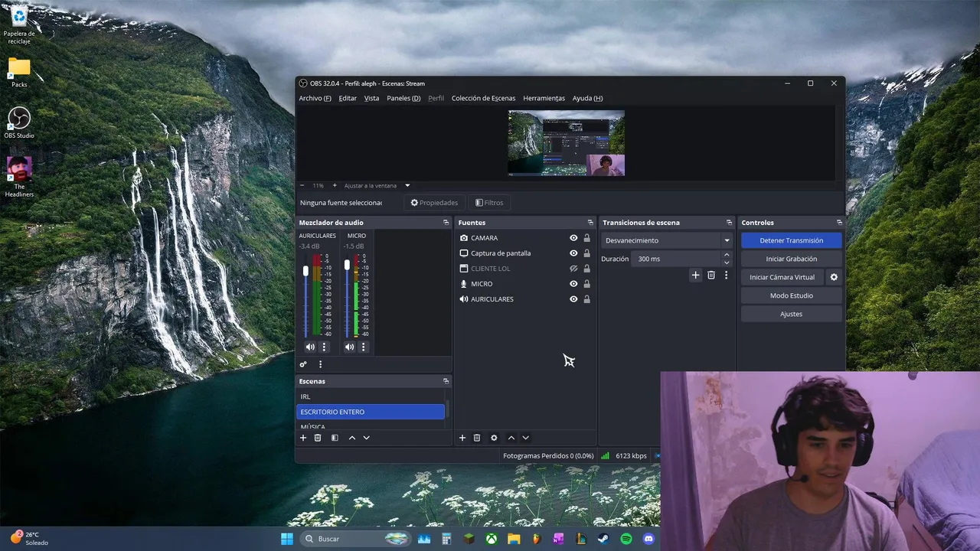Delete the selected scene trash icon
This screenshot has width=980, height=551.
tap(318, 438)
